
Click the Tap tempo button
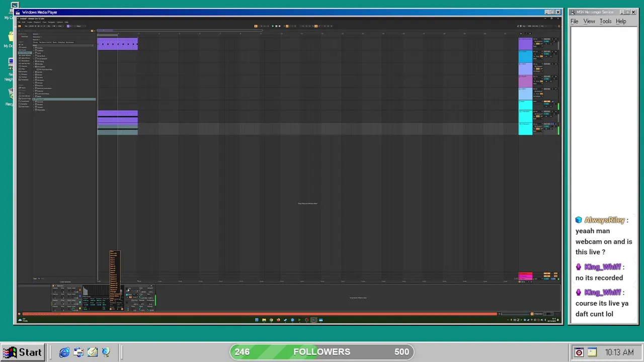pyautogui.click(x=26, y=26)
